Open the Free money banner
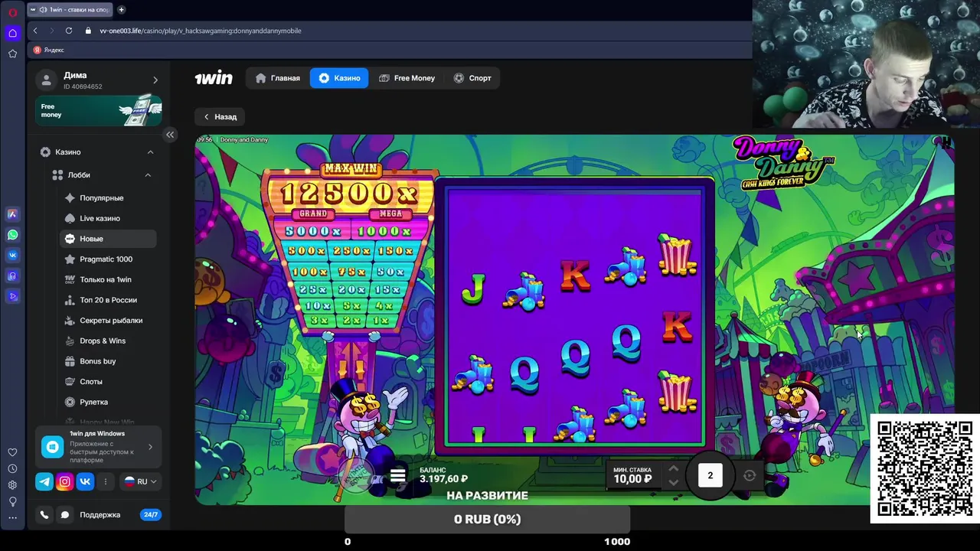980x551 pixels. (99, 110)
